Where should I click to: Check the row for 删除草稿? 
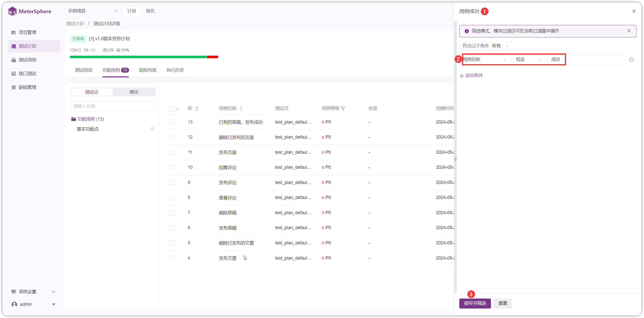[x=171, y=213]
